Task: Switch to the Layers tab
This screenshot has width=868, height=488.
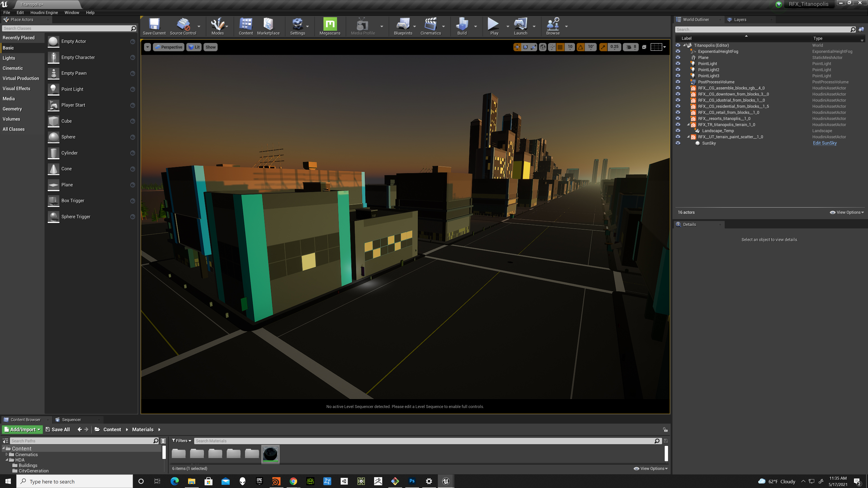Action: coord(740,19)
